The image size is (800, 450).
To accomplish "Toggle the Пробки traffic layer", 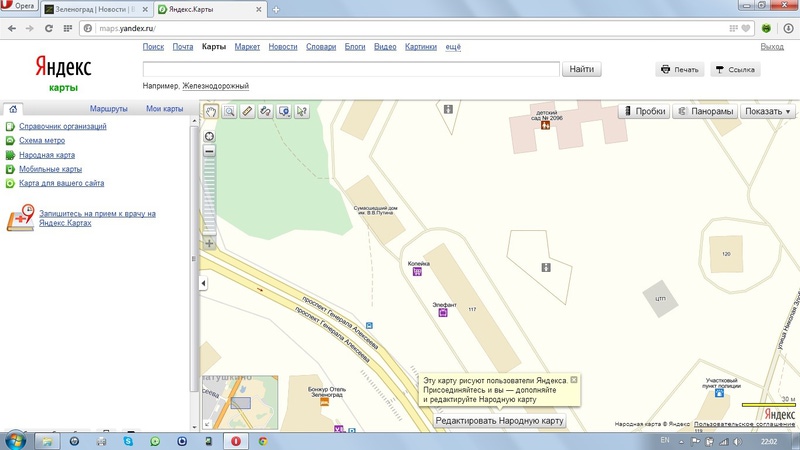I will (642, 111).
